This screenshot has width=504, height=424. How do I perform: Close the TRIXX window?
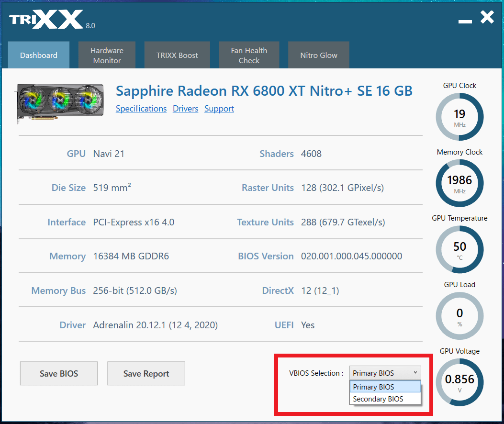487,17
